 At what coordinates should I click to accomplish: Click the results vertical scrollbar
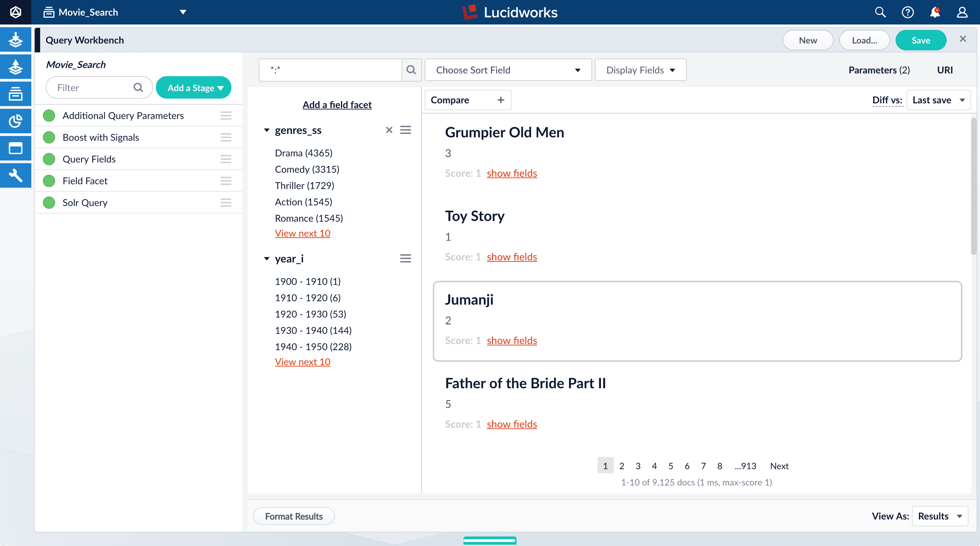[x=973, y=186]
